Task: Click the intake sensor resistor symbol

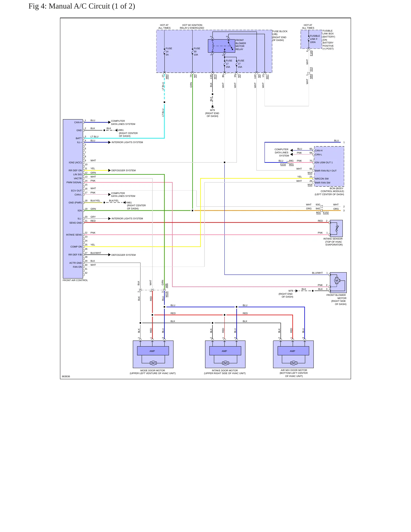Action: pyautogui.click(x=337, y=228)
